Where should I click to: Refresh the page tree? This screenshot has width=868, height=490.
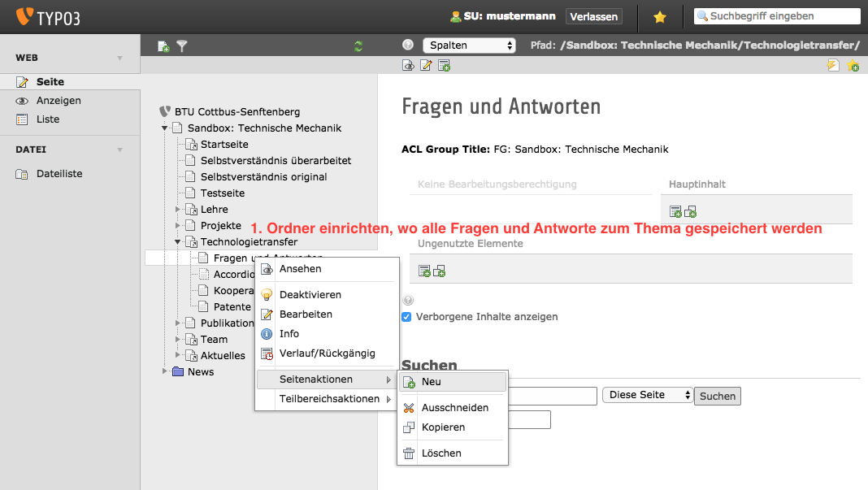point(358,46)
